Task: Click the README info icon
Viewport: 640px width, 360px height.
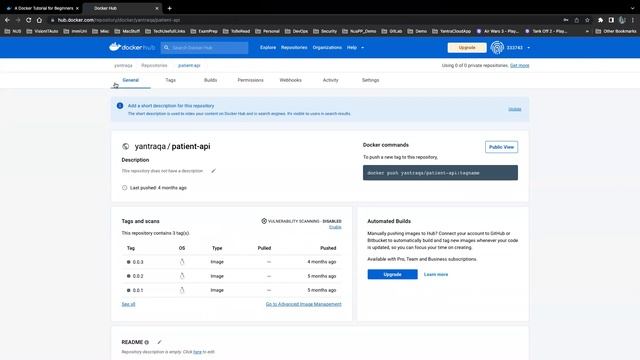Action: [147, 342]
